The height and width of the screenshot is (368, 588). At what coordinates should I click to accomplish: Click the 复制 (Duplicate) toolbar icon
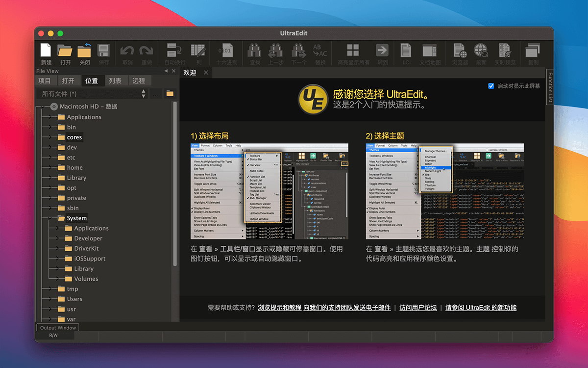pos(533,50)
